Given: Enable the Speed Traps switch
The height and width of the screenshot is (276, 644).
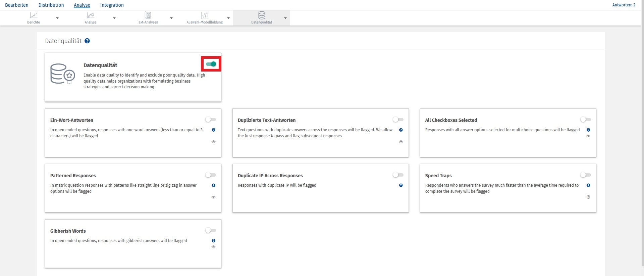Looking at the screenshot, I should [586, 175].
